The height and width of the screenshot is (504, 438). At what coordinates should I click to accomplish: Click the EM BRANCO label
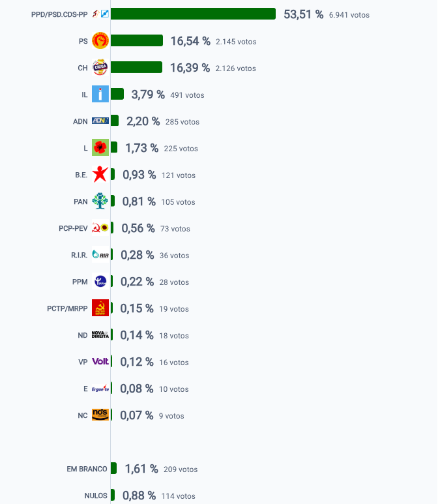pyautogui.click(x=87, y=469)
